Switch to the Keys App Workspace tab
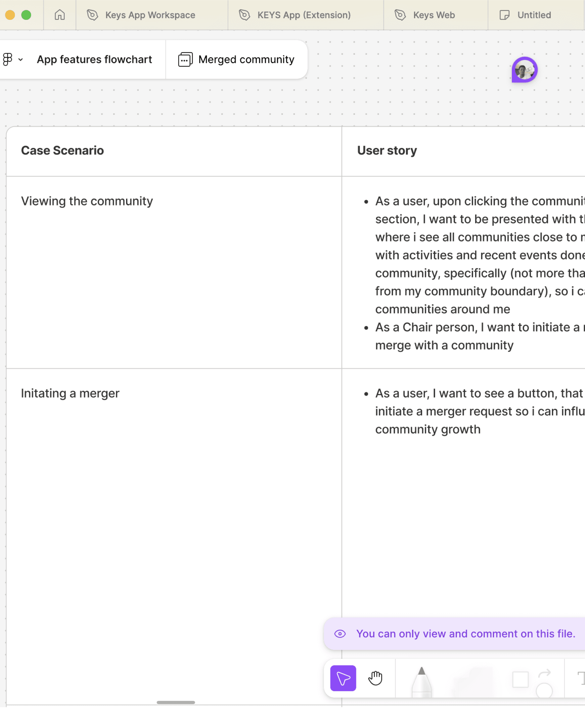The image size is (585, 728). click(x=150, y=15)
